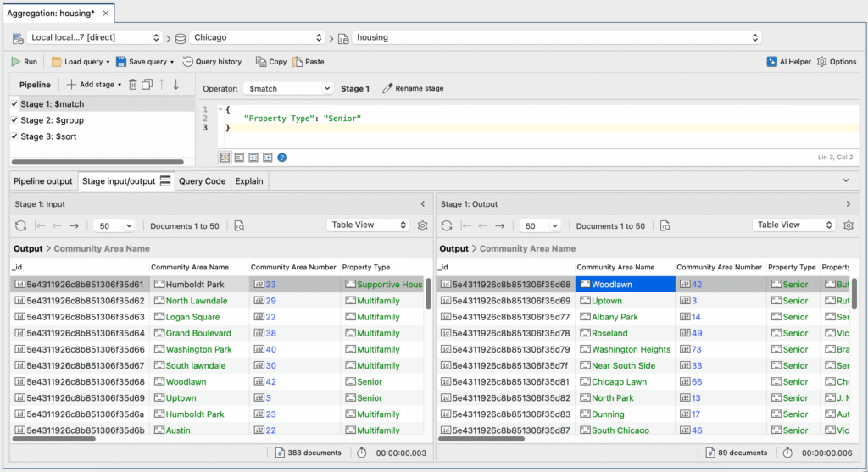This screenshot has width=868, height=472.
Task: Delete the selected stage with trash icon
Action: [x=133, y=85]
